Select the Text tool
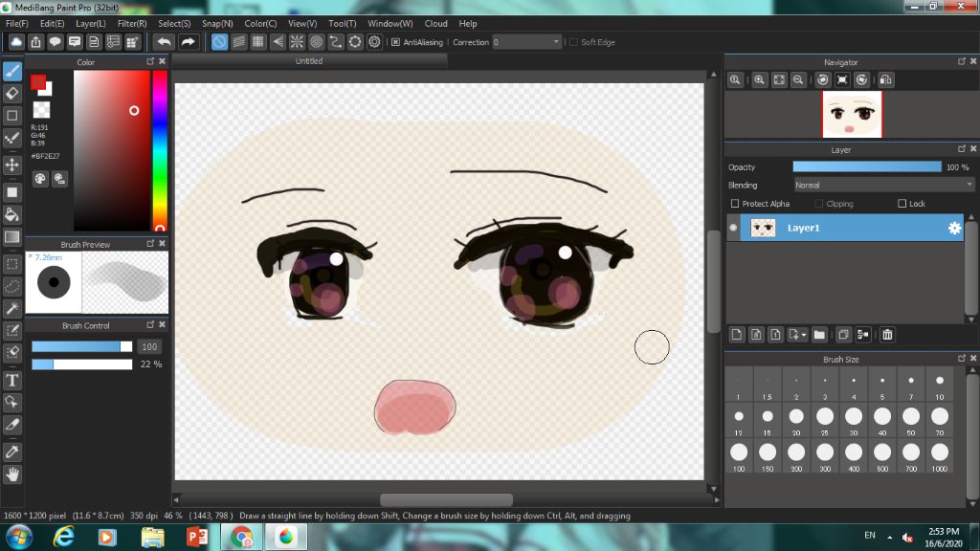Screen dimensions: 980x551 click(11, 380)
